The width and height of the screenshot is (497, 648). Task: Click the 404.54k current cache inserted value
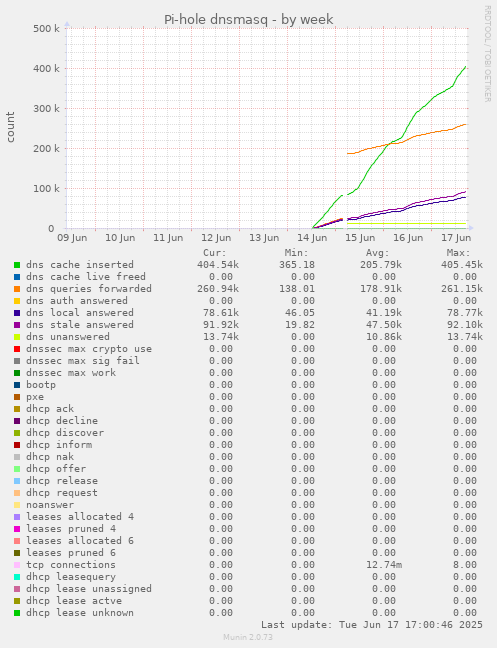218,264
